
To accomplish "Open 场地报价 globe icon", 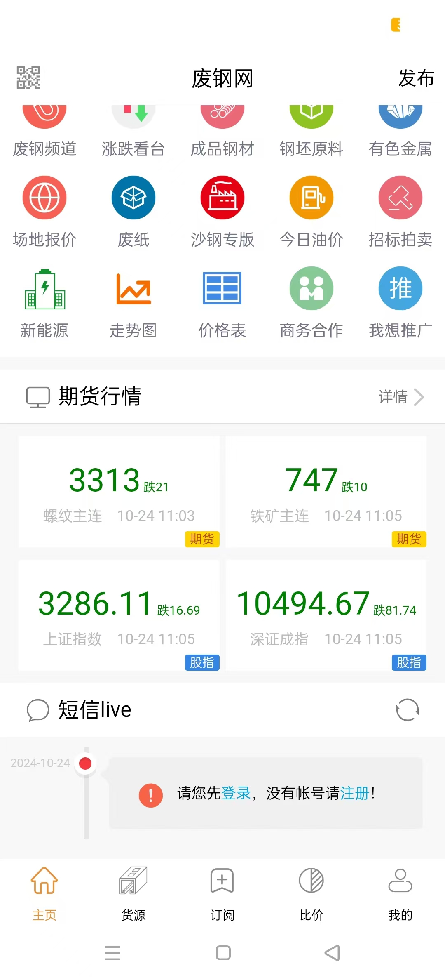I will pyautogui.click(x=44, y=198).
